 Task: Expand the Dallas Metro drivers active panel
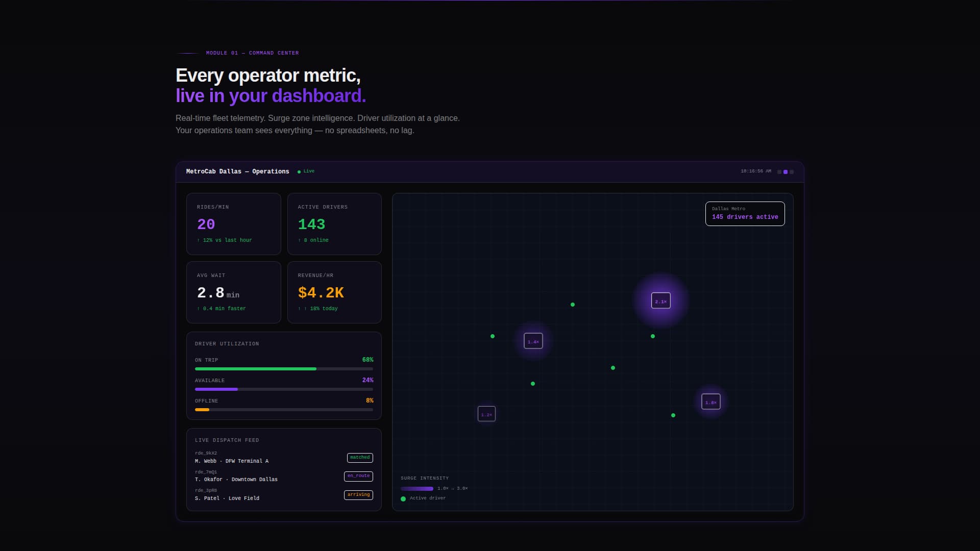click(745, 213)
